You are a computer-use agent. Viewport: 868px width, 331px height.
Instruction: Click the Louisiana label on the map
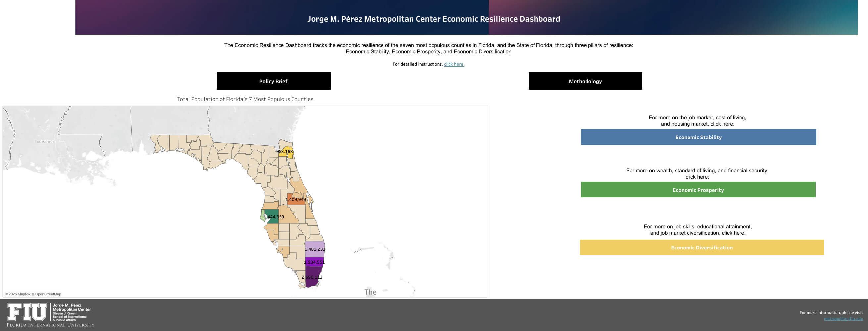44,141
